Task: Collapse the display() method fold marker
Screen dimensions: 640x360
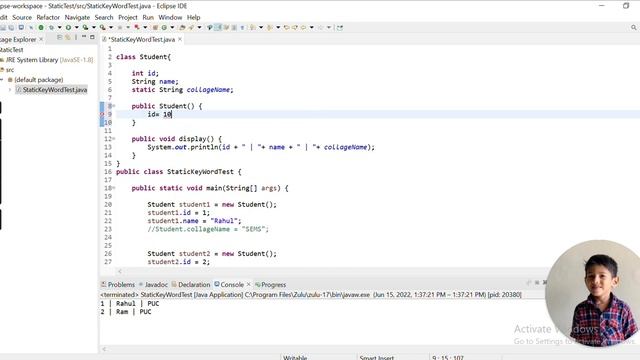Action: click(114, 139)
